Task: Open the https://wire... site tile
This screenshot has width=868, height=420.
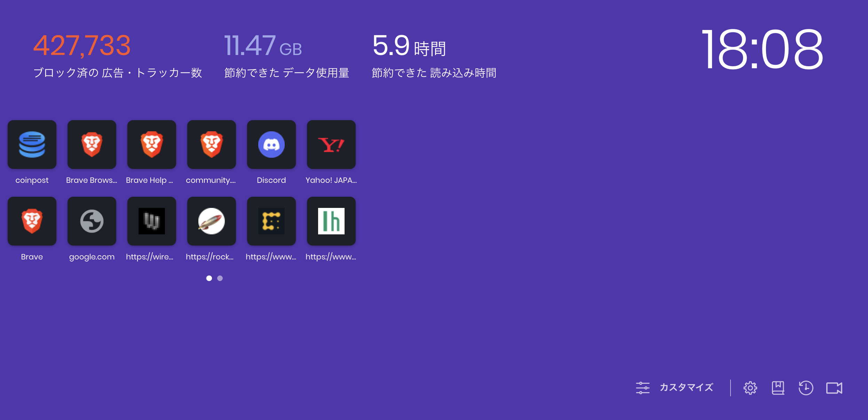Action: click(152, 221)
